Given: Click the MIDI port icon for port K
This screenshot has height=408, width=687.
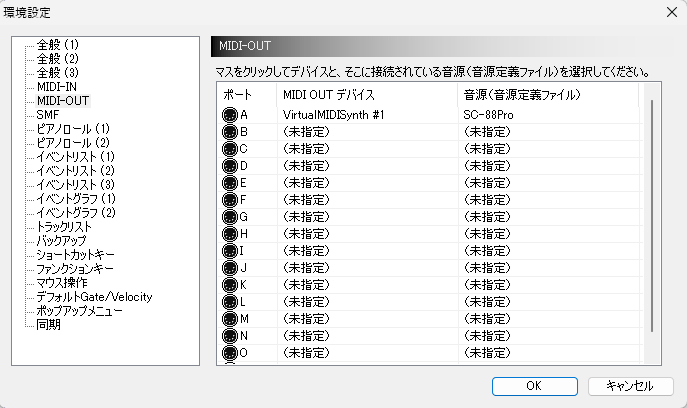Looking at the screenshot, I should pos(230,285).
